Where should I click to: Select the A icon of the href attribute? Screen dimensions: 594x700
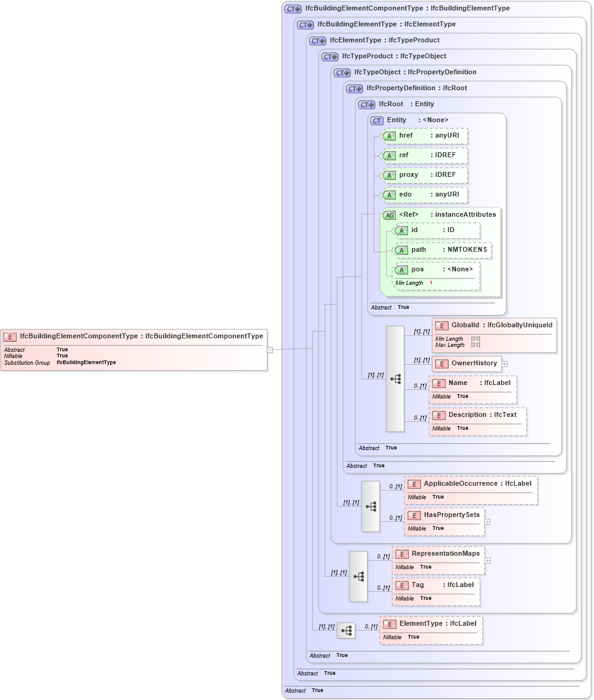pos(389,136)
